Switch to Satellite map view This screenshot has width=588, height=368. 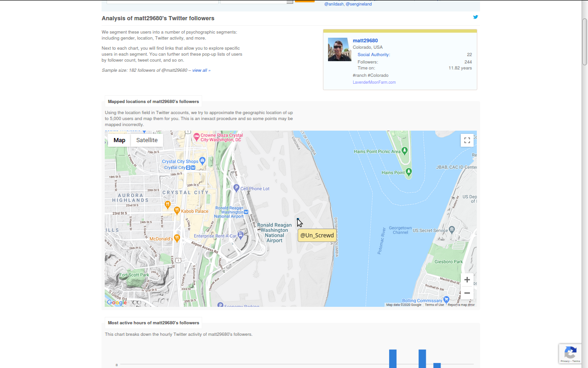[147, 140]
